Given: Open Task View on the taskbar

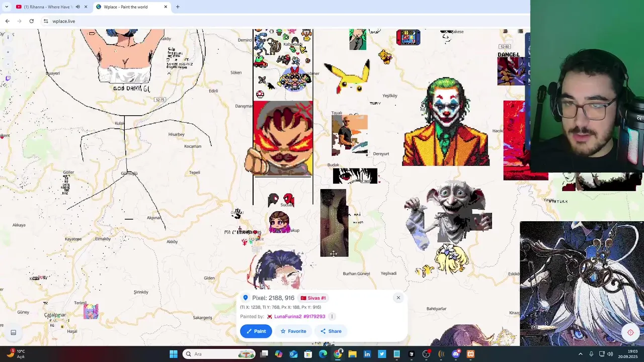Looking at the screenshot, I should click(264, 354).
